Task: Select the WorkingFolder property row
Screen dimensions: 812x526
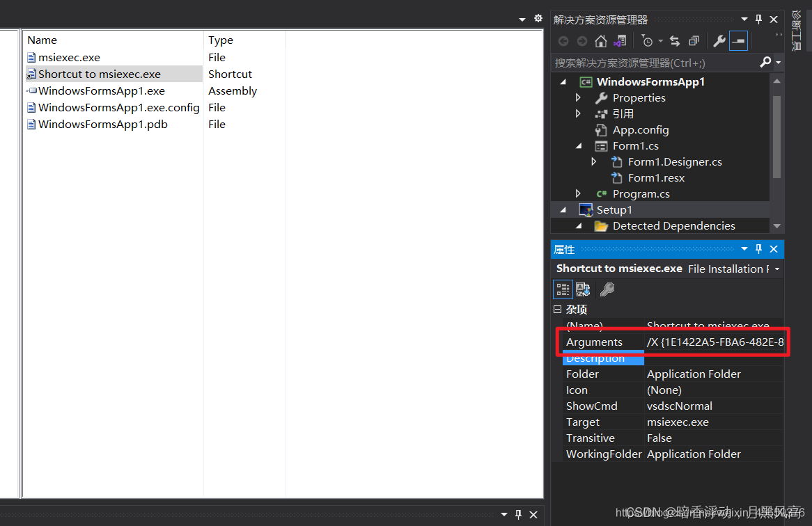Action: point(673,454)
